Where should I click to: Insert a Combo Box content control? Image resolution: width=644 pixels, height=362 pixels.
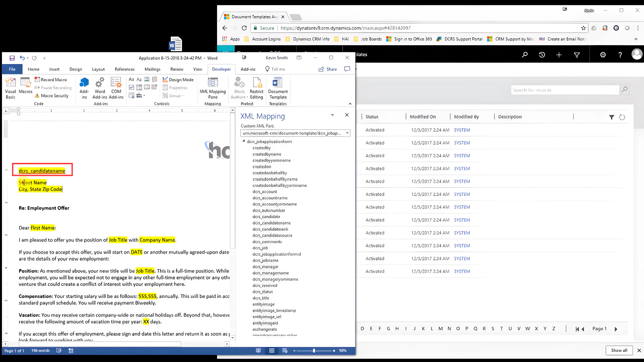coord(139,87)
